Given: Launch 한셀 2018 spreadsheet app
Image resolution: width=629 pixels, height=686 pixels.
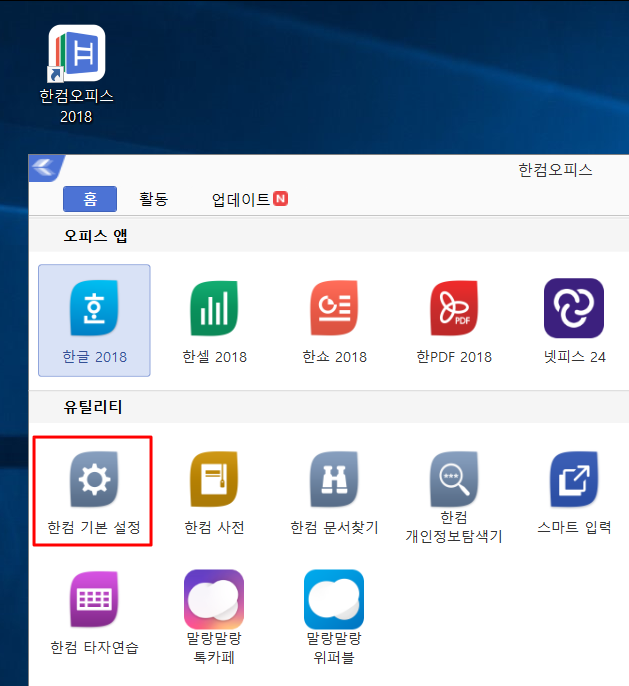Looking at the screenshot, I should click(x=214, y=309).
